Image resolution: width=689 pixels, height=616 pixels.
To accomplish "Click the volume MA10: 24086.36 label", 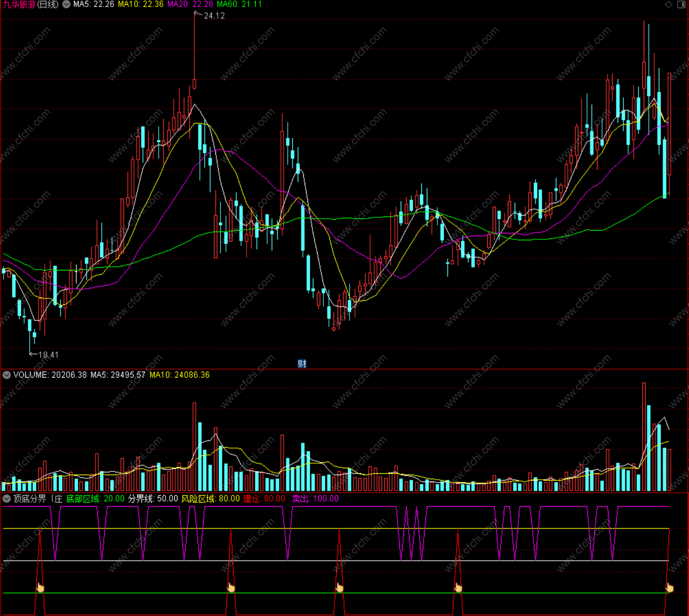I will click(179, 375).
